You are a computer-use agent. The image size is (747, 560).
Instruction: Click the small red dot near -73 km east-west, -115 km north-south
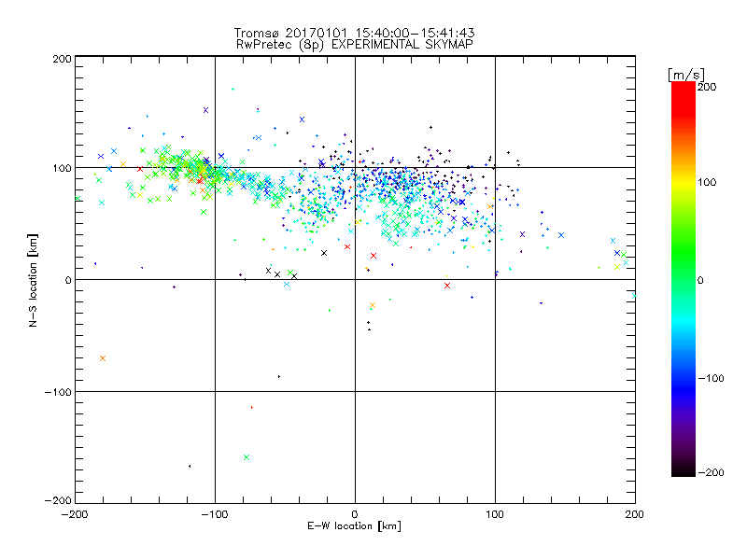[252, 408]
